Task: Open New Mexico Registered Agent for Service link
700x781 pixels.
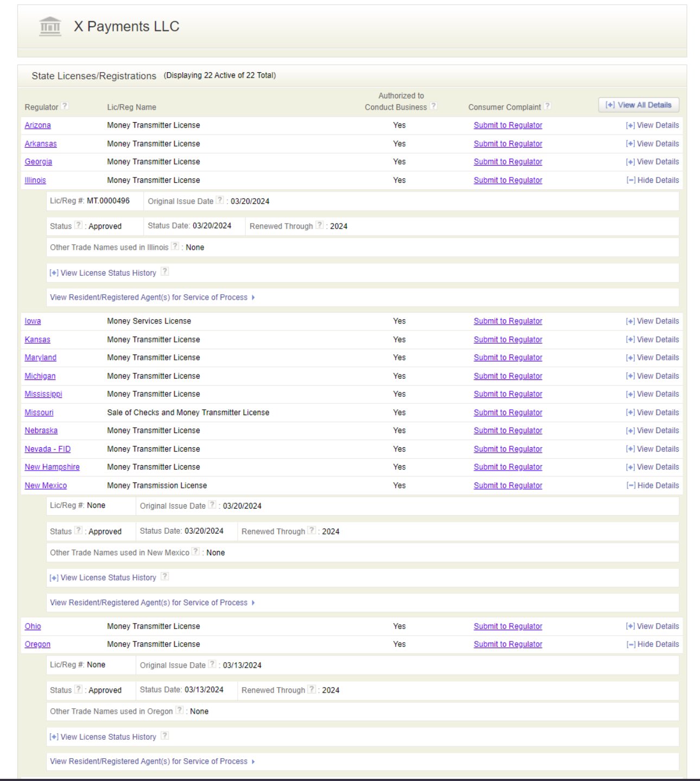Action: point(152,602)
